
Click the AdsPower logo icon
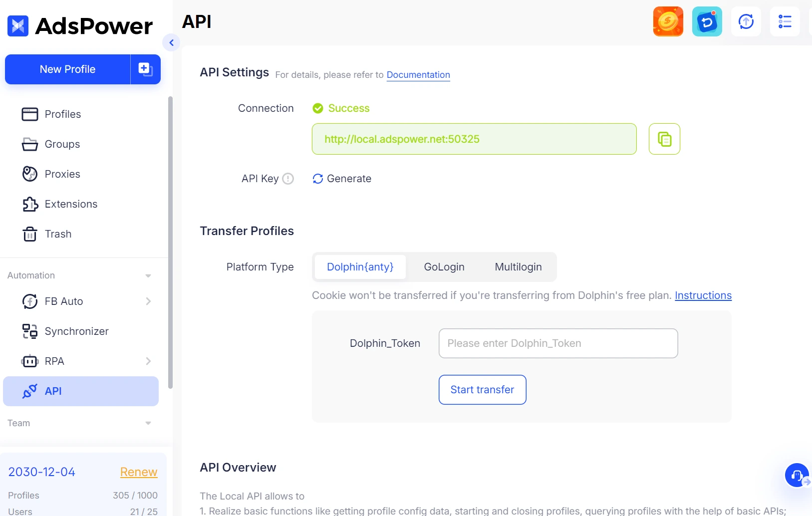18,26
